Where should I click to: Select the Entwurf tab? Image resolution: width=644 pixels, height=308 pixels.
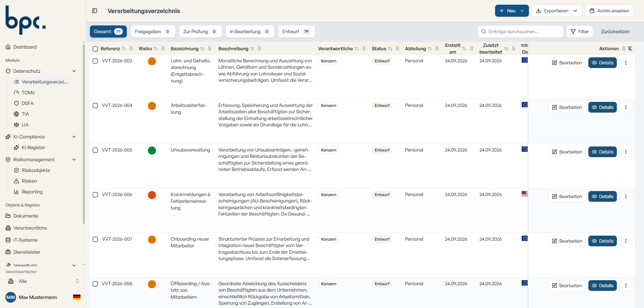click(x=297, y=32)
